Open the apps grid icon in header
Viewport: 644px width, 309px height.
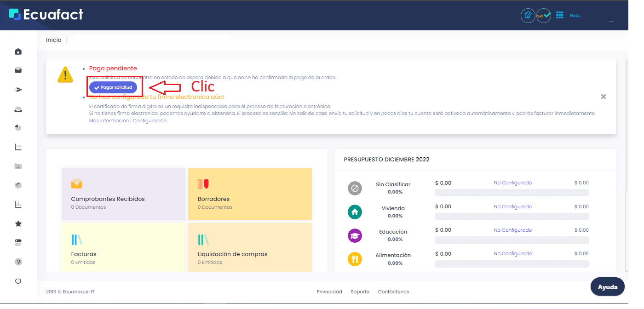[x=560, y=15]
